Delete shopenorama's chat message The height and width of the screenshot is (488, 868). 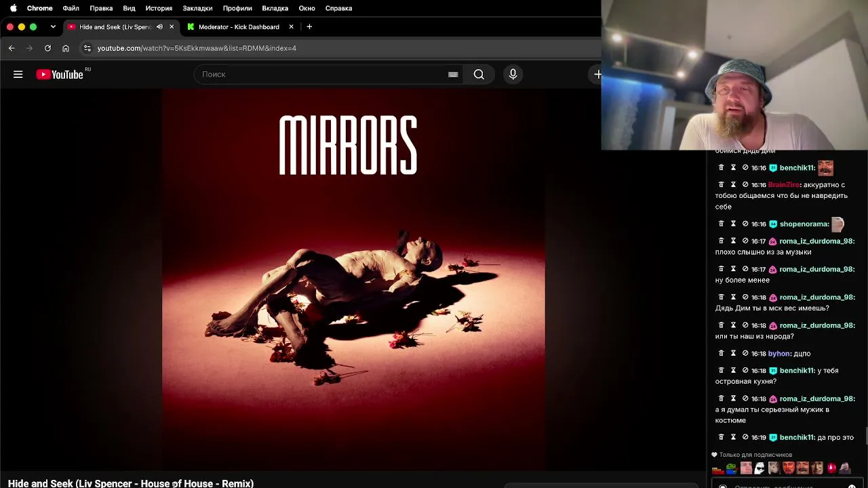(x=721, y=224)
